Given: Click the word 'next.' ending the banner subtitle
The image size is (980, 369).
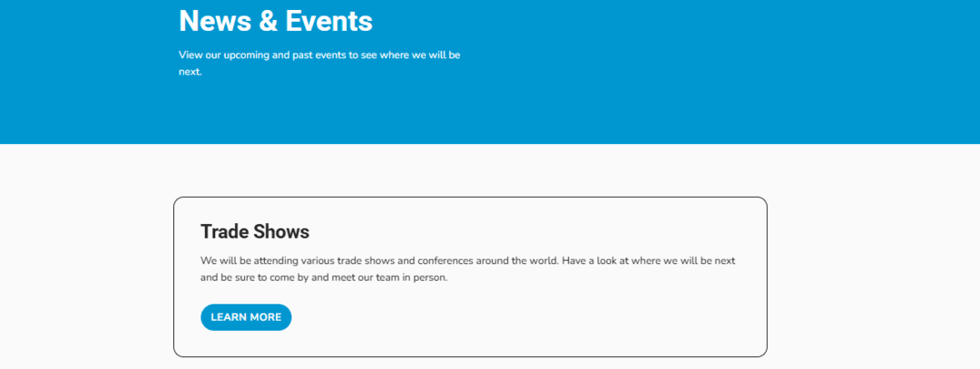Looking at the screenshot, I should [190, 72].
